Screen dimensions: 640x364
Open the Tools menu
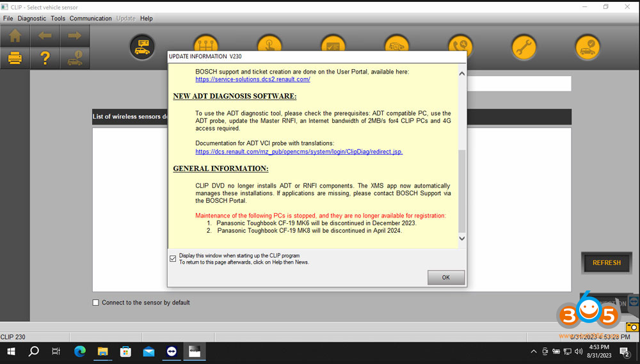[58, 19]
